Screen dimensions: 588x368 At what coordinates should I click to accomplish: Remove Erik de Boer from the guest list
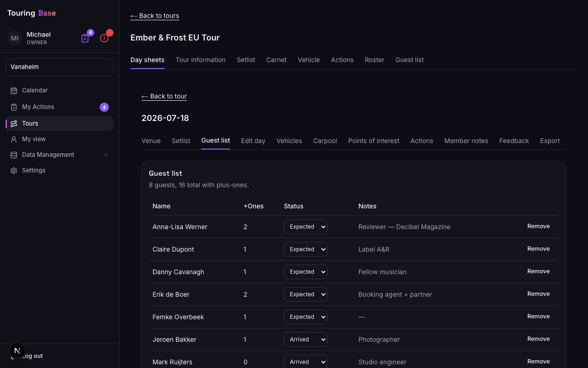point(538,294)
